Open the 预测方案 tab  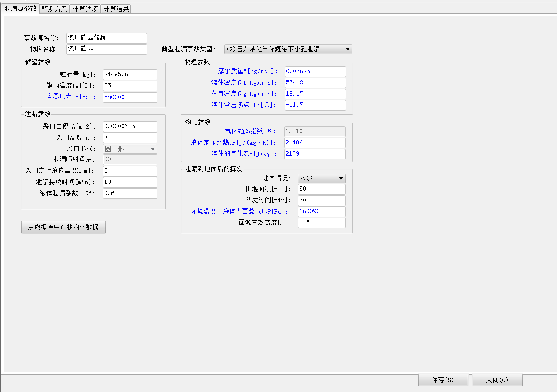click(54, 9)
